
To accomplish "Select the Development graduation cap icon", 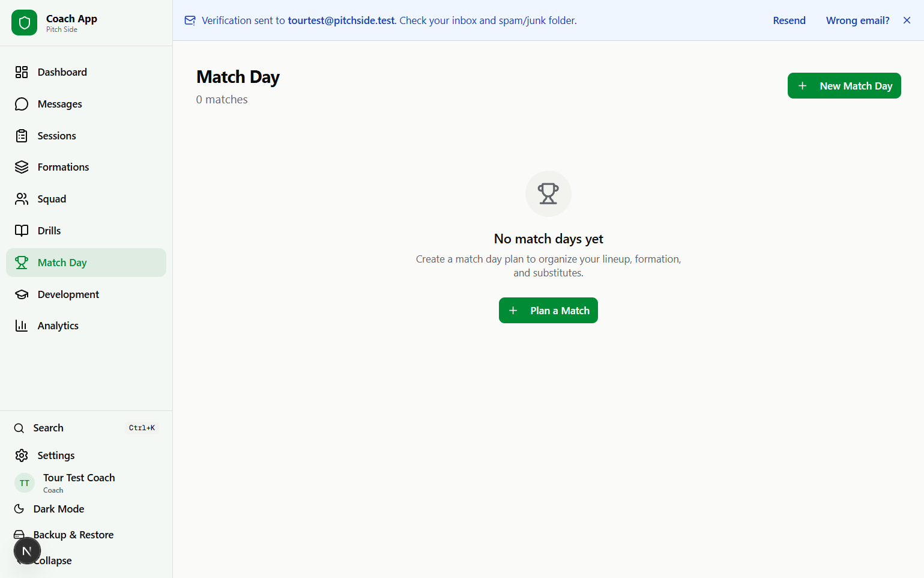I will (22, 294).
